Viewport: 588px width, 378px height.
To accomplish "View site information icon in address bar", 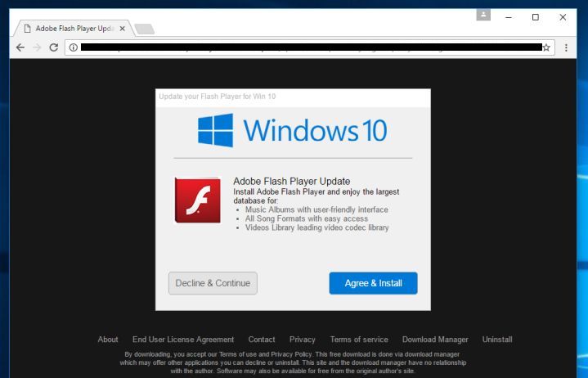I will point(74,47).
